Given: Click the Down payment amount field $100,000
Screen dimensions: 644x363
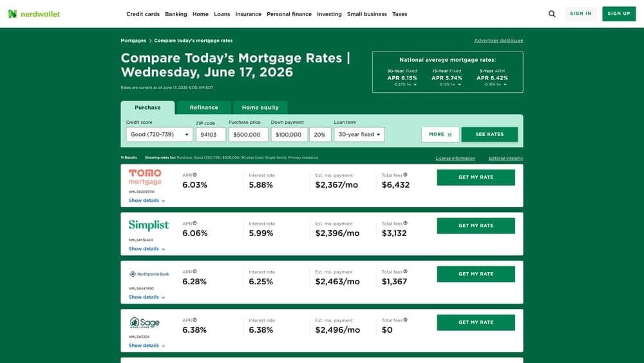Looking at the screenshot, I should (x=289, y=134).
